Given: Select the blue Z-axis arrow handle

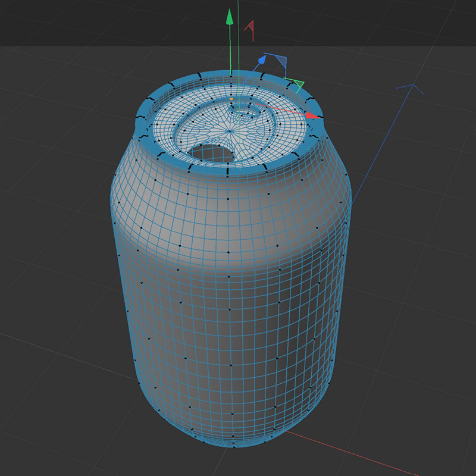Looking at the screenshot, I should [263, 59].
